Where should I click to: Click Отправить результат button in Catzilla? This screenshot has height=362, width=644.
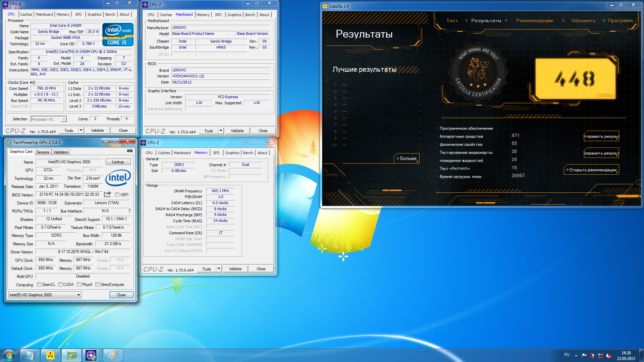pyautogui.click(x=601, y=136)
